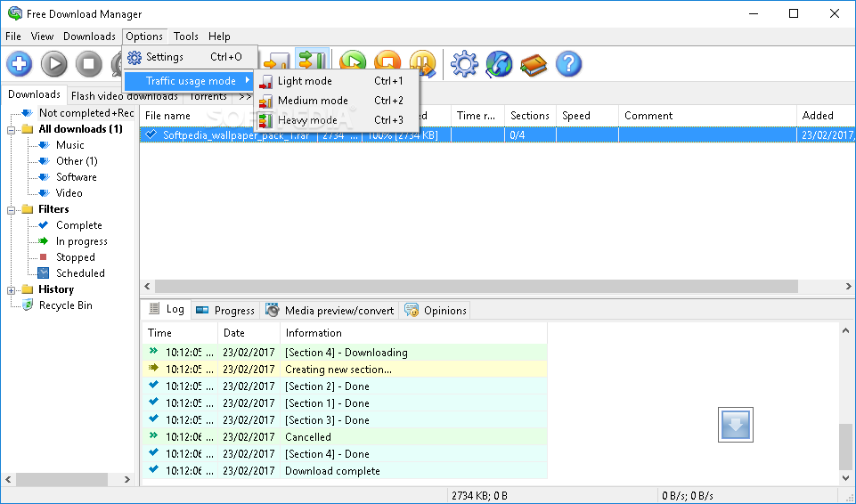The height and width of the screenshot is (504, 856).
Task: Click the Heavy mode toolbar icon
Action: pyautogui.click(x=313, y=59)
